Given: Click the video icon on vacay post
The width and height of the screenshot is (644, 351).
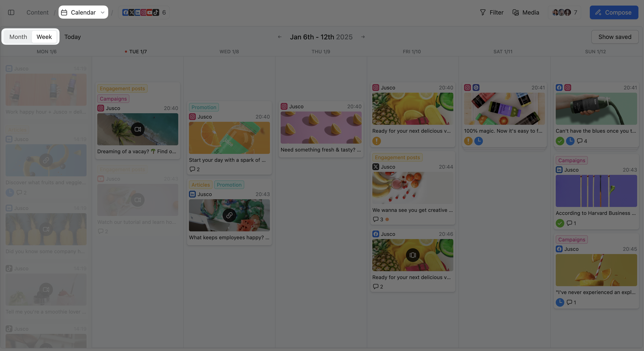Looking at the screenshot, I should [x=138, y=129].
